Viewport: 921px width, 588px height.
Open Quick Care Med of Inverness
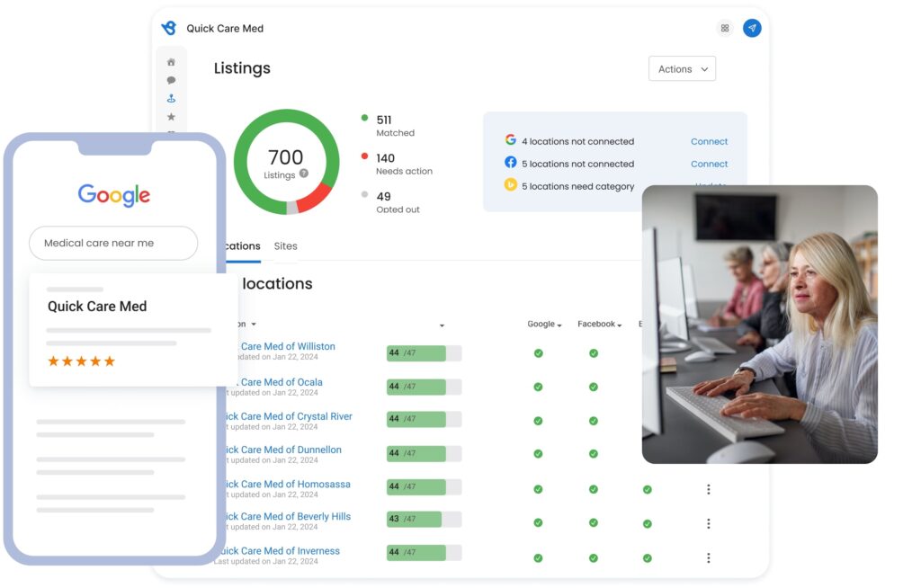[x=279, y=551]
